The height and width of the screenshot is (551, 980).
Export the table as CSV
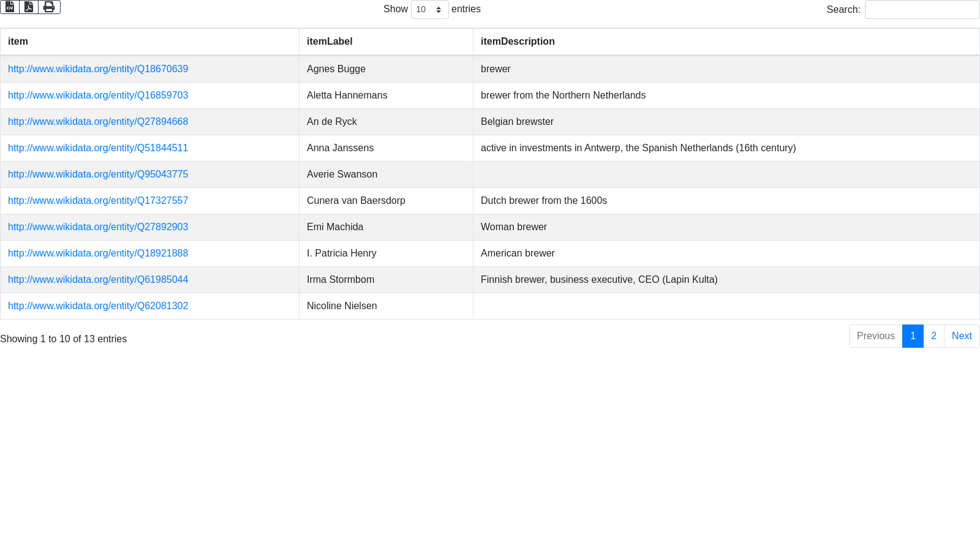coord(10,7)
